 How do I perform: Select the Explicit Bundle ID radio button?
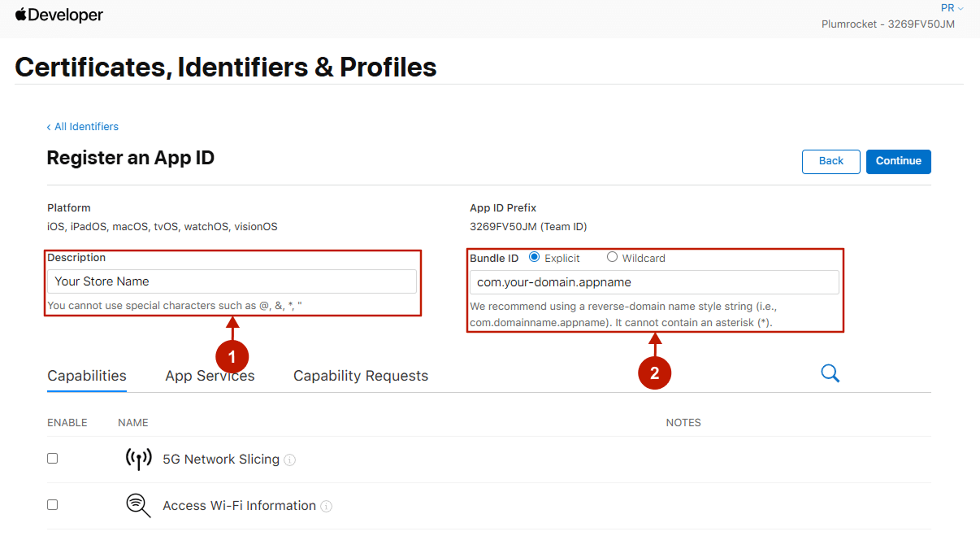click(x=534, y=257)
